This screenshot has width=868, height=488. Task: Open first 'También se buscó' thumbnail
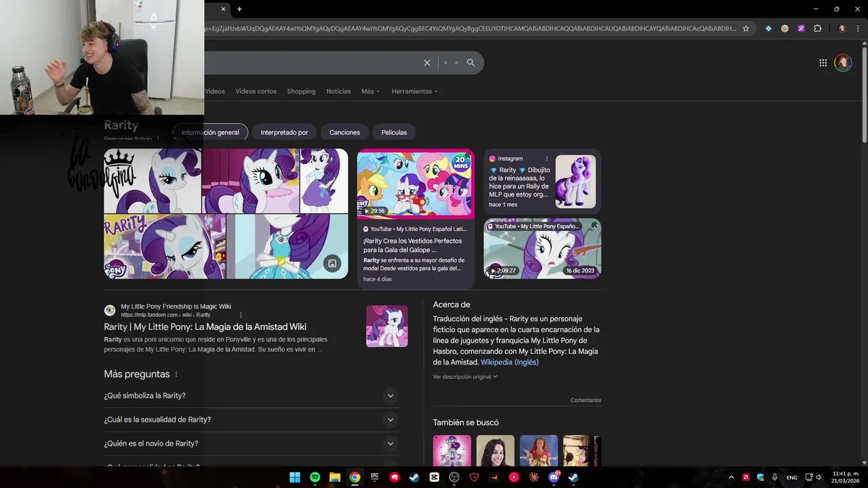click(x=452, y=451)
